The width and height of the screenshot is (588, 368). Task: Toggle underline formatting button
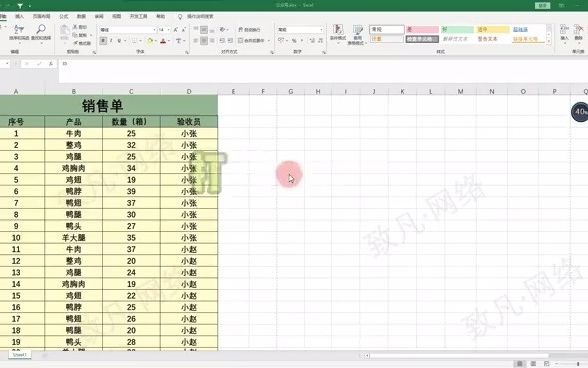[119, 41]
